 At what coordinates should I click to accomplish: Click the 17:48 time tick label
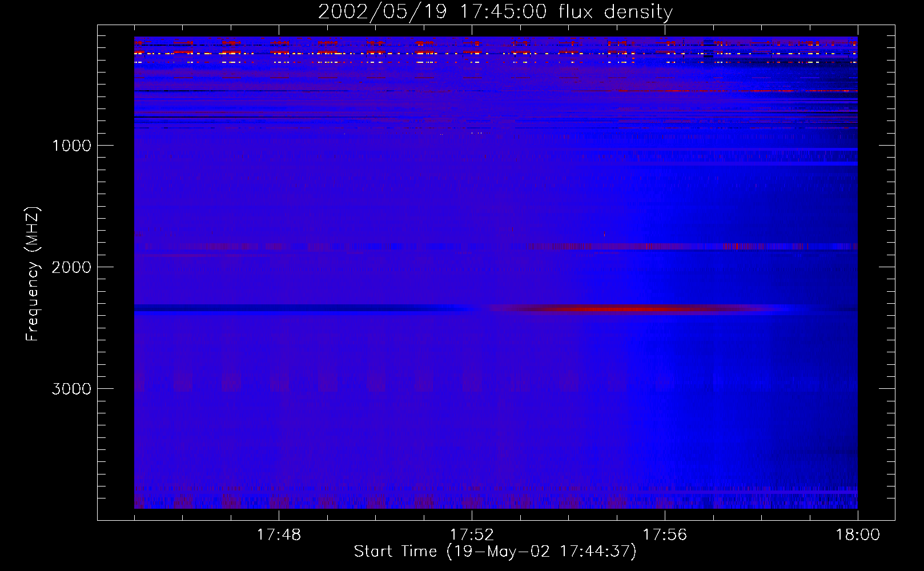tap(279, 535)
